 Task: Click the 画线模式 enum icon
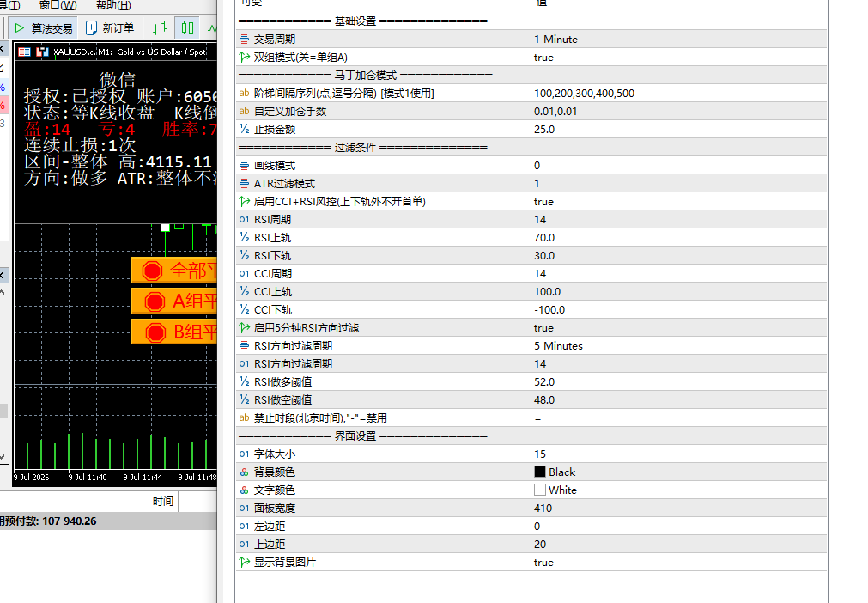[x=244, y=166]
